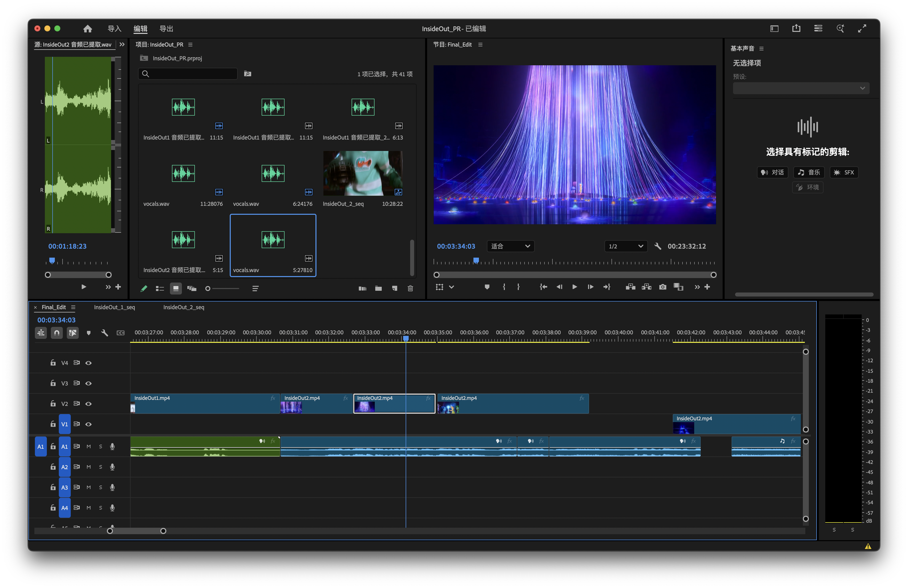The image size is (908, 588).
Task: Click project thumbnail size slider
Action: coord(222,289)
